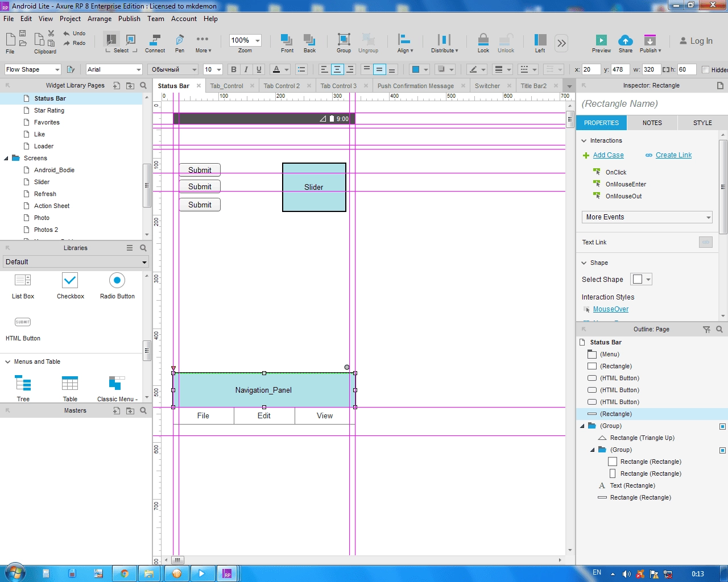This screenshot has height=582, width=728.
Task: Select the Radio Button widget
Action: pos(117,285)
